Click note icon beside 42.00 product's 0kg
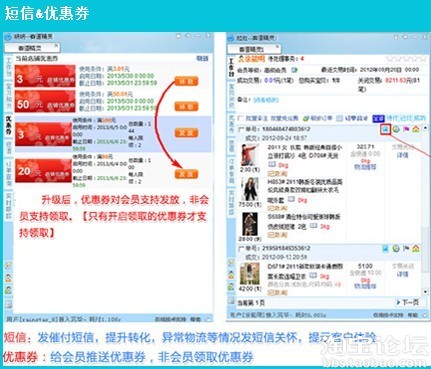This screenshot has height=369, width=431. (x=313, y=276)
